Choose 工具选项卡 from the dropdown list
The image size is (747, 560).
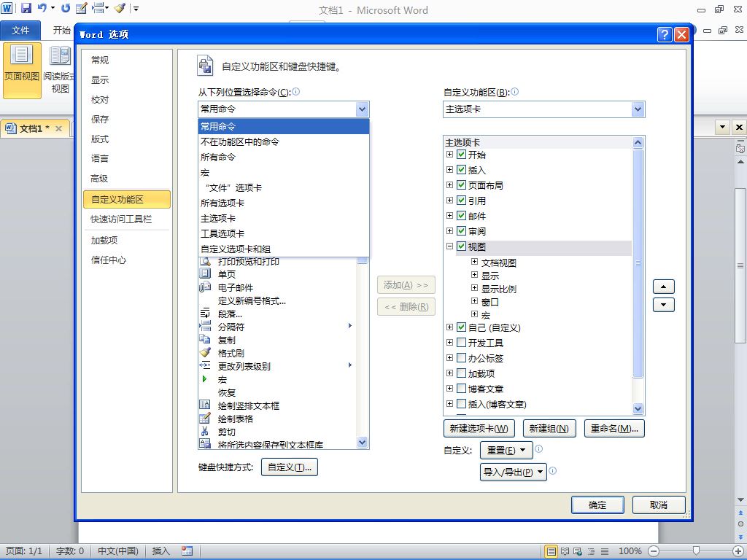click(284, 234)
